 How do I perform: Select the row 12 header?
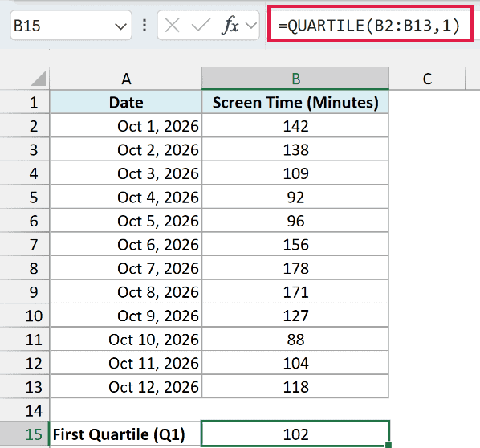pyautogui.click(x=25, y=363)
